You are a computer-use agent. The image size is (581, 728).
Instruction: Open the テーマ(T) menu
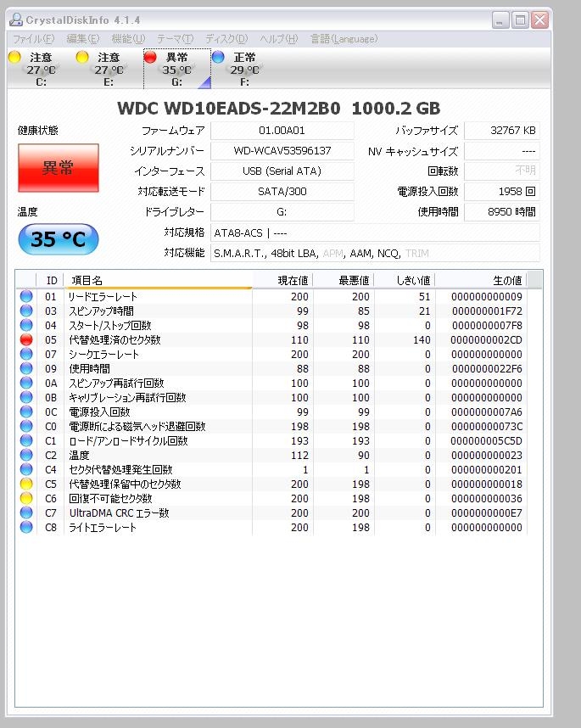coord(175,39)
